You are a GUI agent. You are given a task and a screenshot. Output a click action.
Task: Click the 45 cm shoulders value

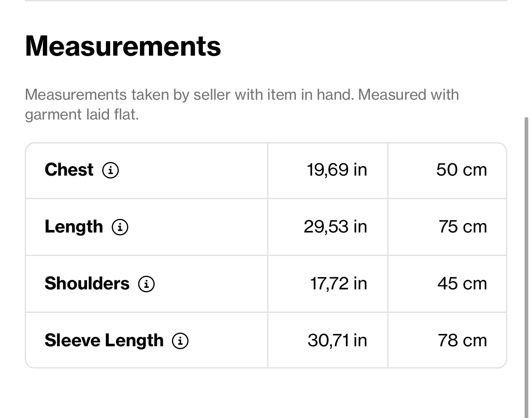point(462,284)
